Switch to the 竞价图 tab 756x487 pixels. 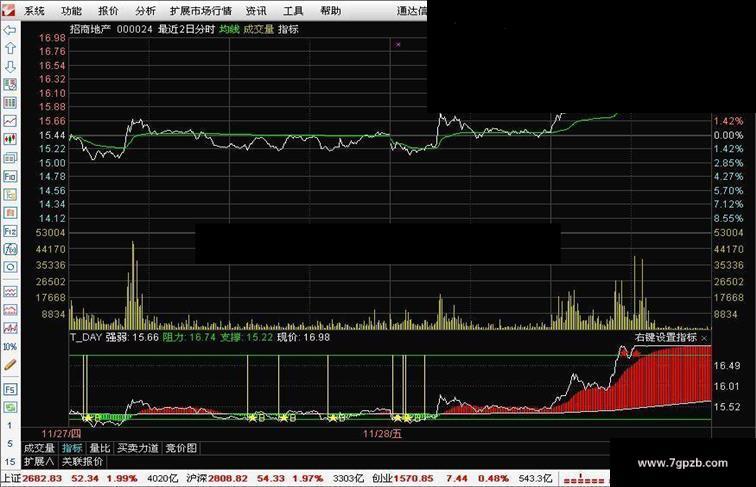click(181, 448)
